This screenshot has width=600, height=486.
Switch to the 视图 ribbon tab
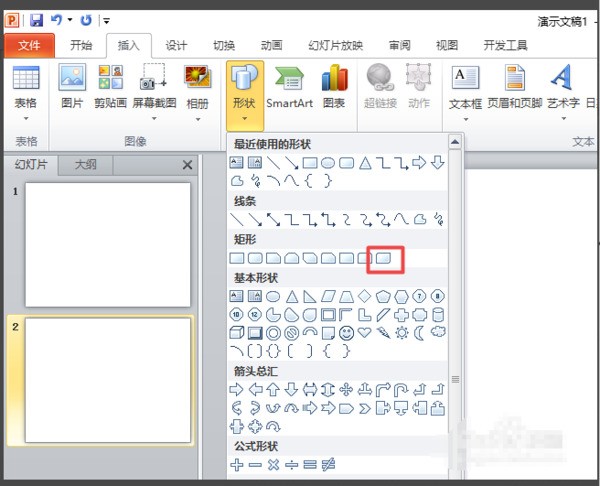(x=447, y=46)
